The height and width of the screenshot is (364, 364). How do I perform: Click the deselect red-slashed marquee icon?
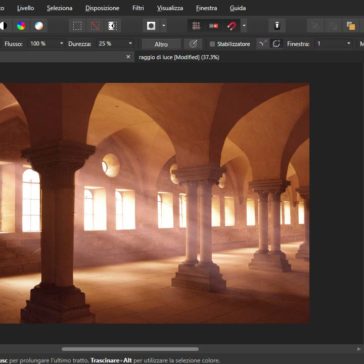pyautogui.click(x=95, y=26)
